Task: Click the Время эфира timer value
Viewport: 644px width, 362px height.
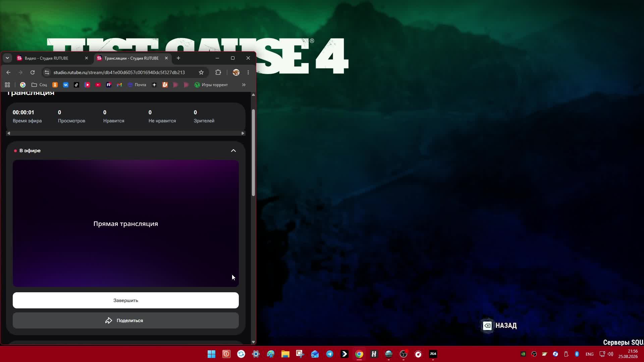Action: (23, 112)
